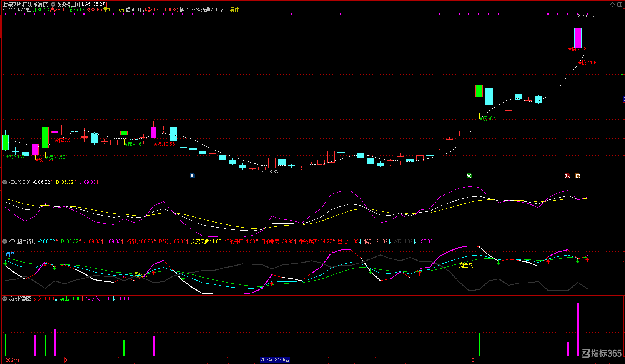The height and width of the screenshot is (364, 625).
Task: Click the 39.87 high price annotation
Action: coord(589,17)
